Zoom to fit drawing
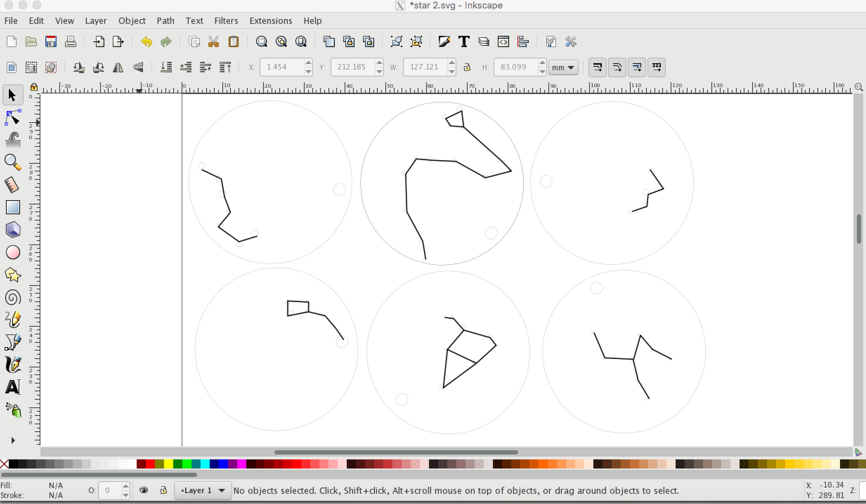866x504 pixels. point(281,41)
